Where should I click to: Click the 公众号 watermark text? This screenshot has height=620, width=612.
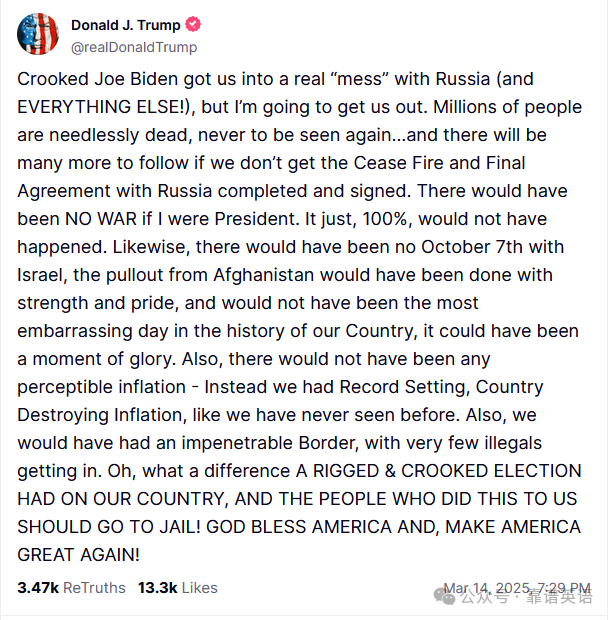pyautogui.click(x=484, y=597)
